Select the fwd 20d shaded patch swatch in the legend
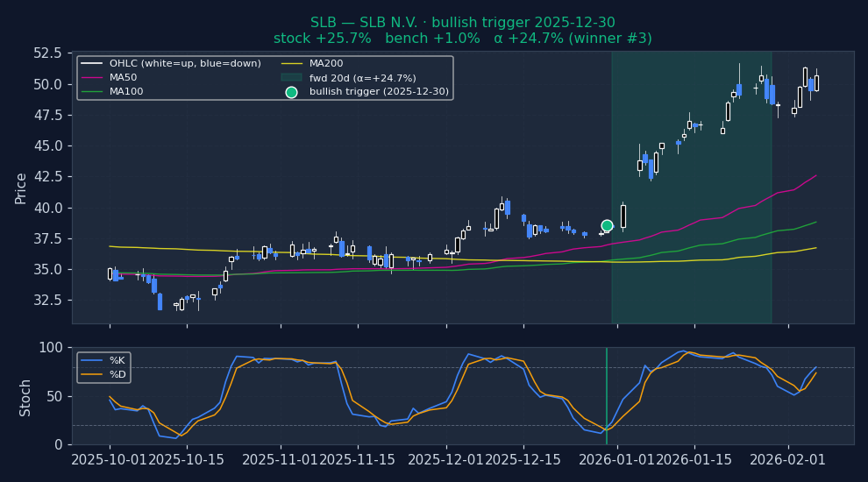Screen dimensions: 868x482 click(291, 78)
